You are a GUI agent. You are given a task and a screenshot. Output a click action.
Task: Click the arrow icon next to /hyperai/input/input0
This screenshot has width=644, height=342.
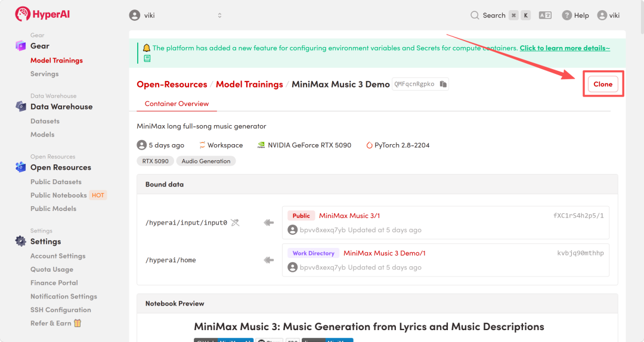(x=268, y=222)
